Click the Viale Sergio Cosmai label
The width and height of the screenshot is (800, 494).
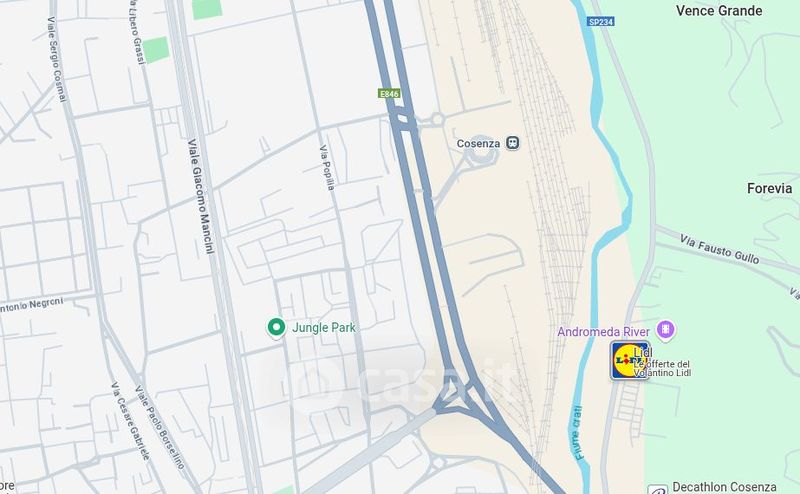pyautogui.click(x=57, y=59)
